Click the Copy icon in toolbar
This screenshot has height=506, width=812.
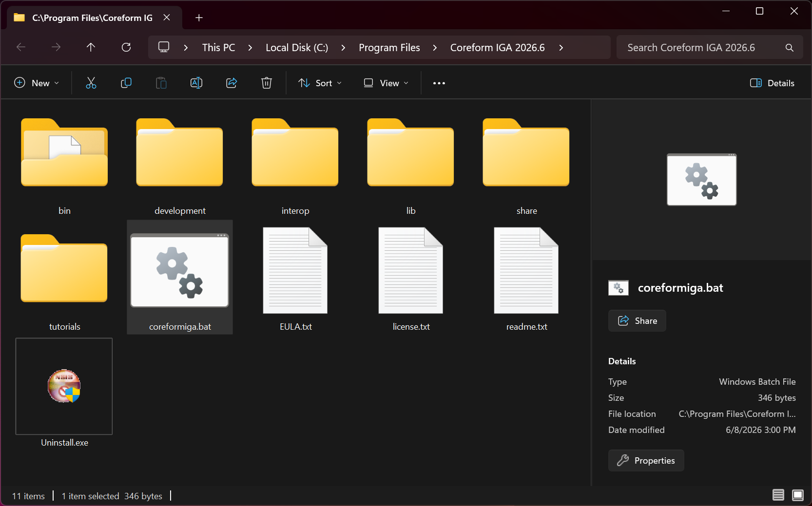(126, 83)
